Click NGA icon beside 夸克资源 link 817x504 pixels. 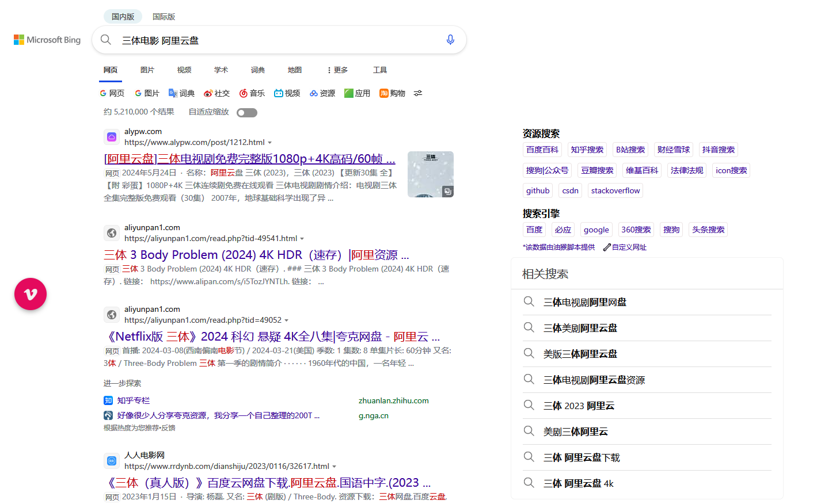click(x=108, y=415)
